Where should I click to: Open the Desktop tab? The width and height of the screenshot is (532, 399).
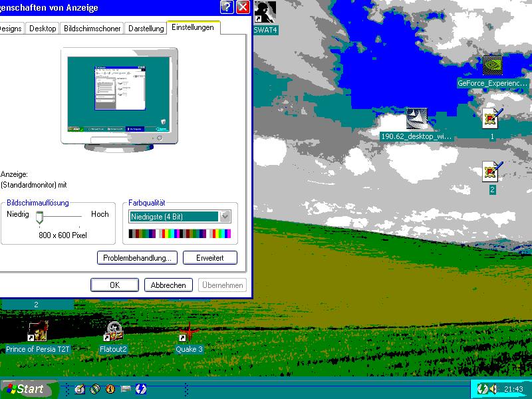pyautogui.click(x=43, y=29)
